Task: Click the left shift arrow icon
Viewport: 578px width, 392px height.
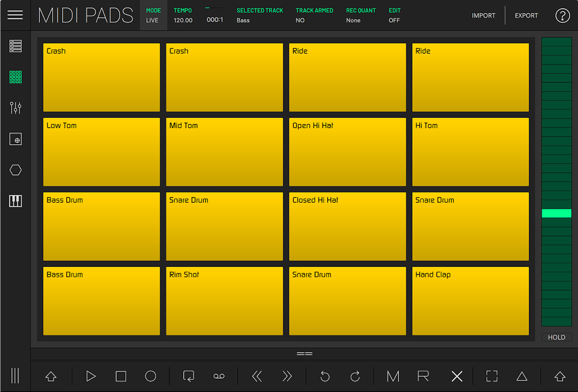Action: coord(51,376)
